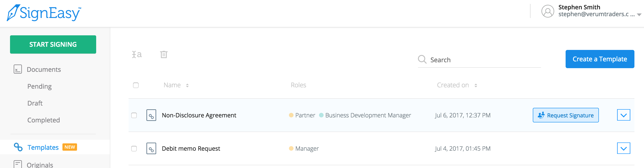Check the Debit memo Request checkbox

coord(134,148)
